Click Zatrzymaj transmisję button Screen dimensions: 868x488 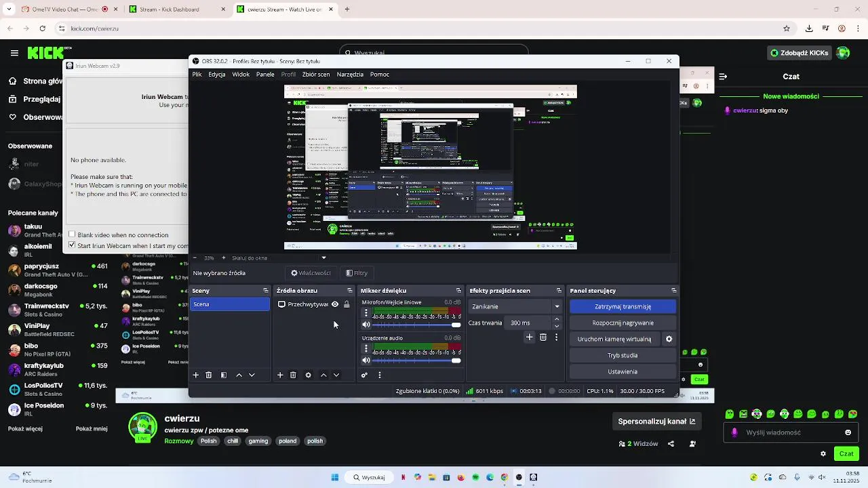pos(623,306)
